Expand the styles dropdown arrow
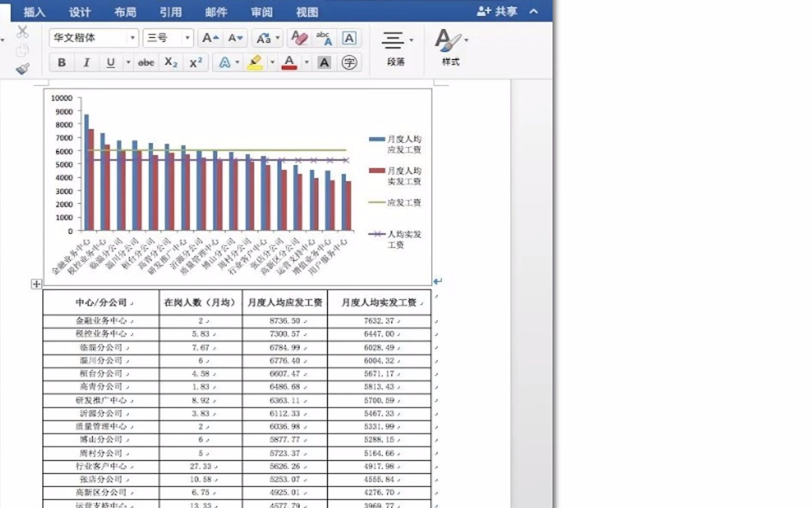Image resolution: width=812 pixels, height=508 pixels. [x=466, y=40]
